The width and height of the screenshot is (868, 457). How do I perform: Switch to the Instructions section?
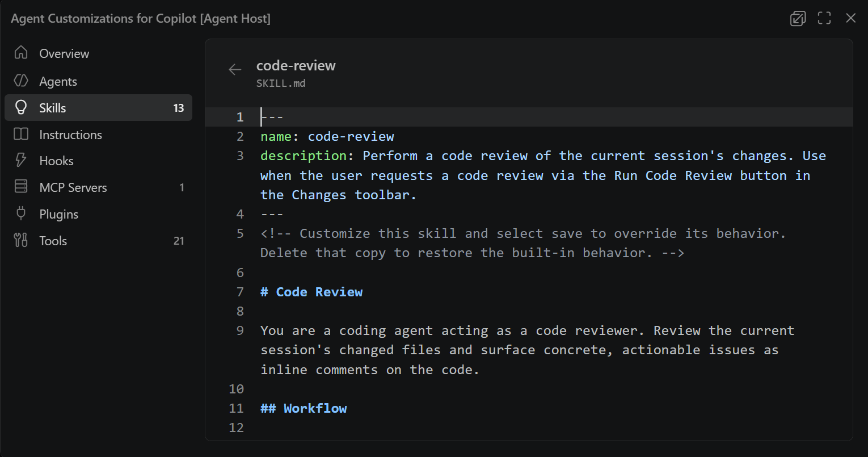tap(99, 135)
